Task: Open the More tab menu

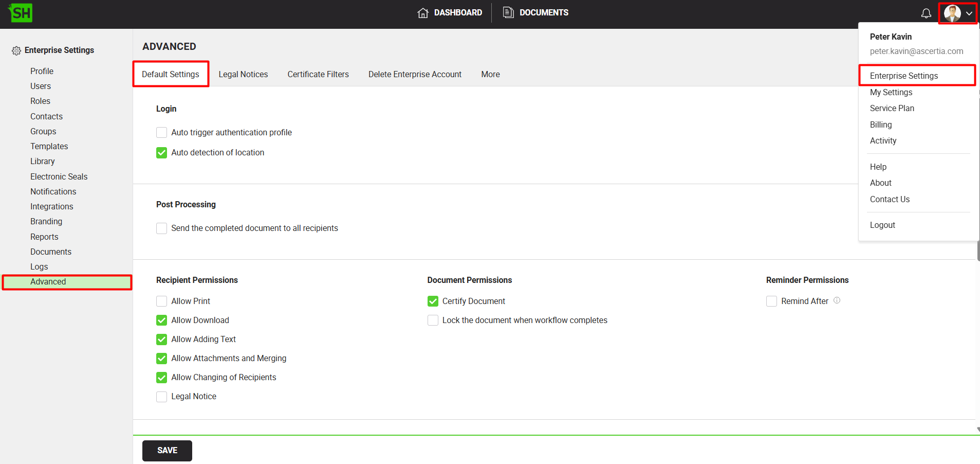Action: [x=490, y=74]
